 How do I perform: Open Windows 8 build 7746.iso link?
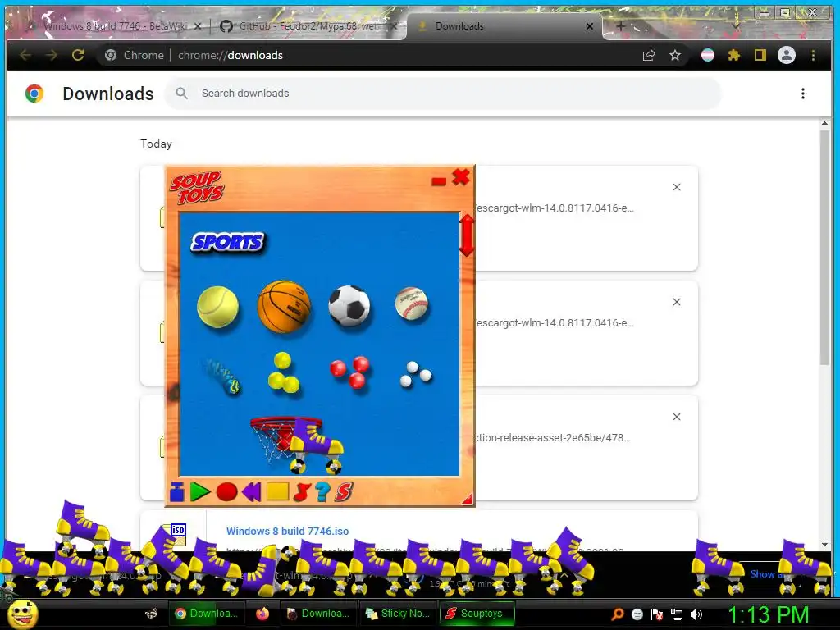287,531
